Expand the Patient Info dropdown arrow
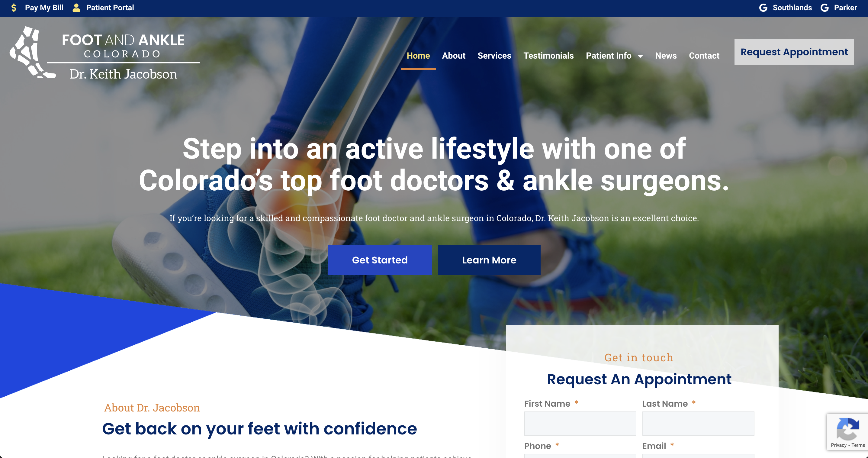 640,56
